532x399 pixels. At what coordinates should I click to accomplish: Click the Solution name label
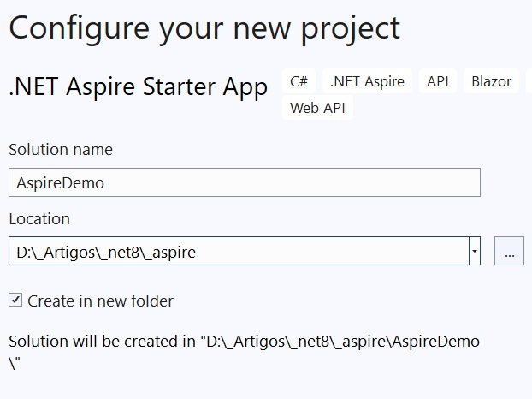point(61,150)
